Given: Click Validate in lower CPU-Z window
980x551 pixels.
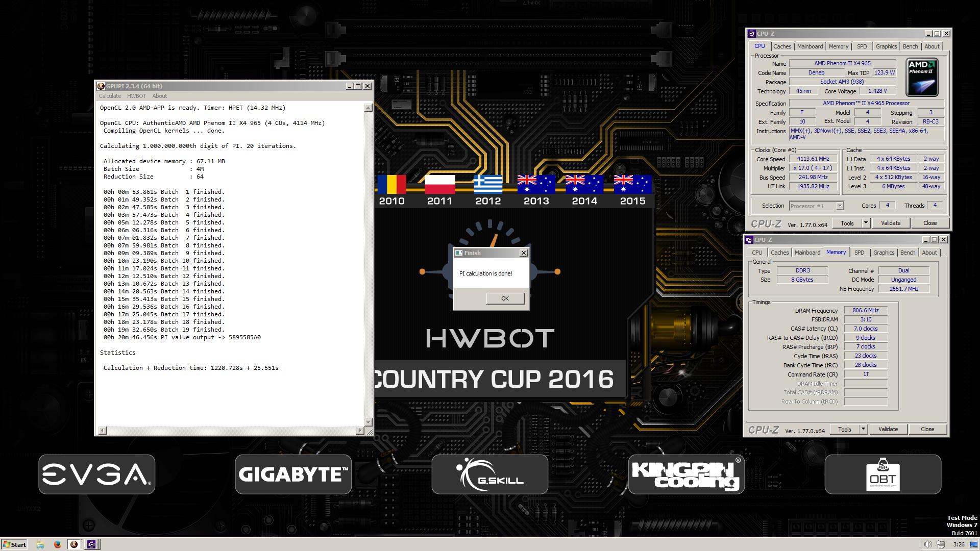Looking at the screenshot, I should [888, 429].
